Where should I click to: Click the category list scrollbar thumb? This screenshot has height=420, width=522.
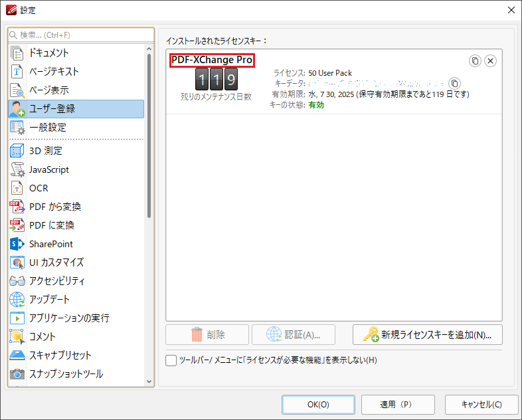[x=149, y=136]
